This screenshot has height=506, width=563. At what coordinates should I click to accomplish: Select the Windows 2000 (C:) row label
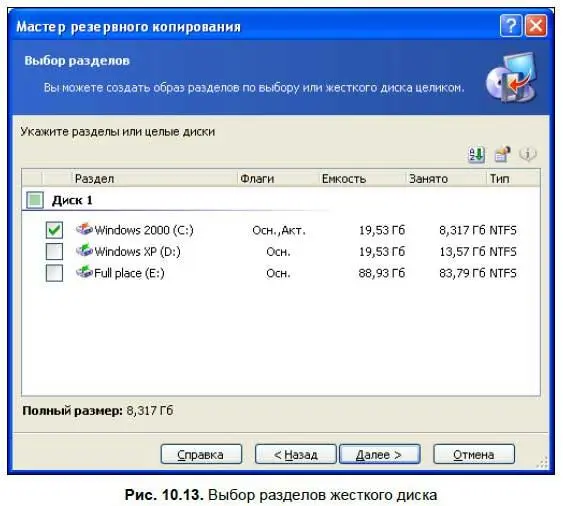[x=144, y=230]
